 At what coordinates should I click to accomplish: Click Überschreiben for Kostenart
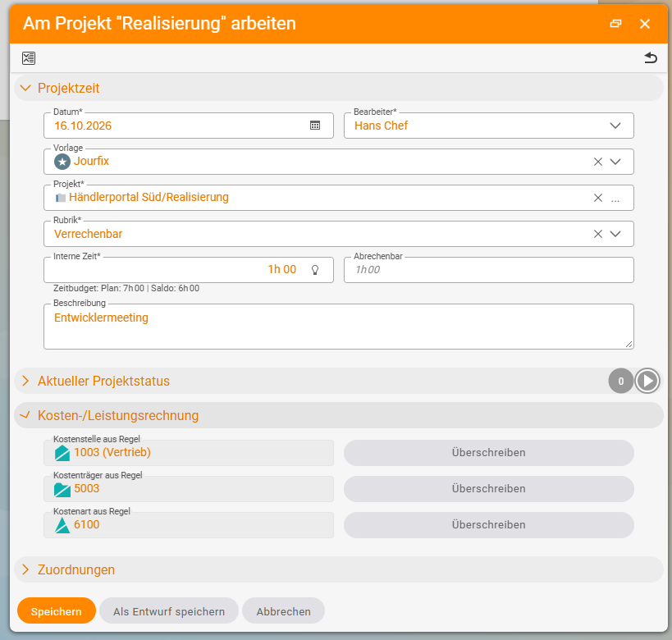488,524
